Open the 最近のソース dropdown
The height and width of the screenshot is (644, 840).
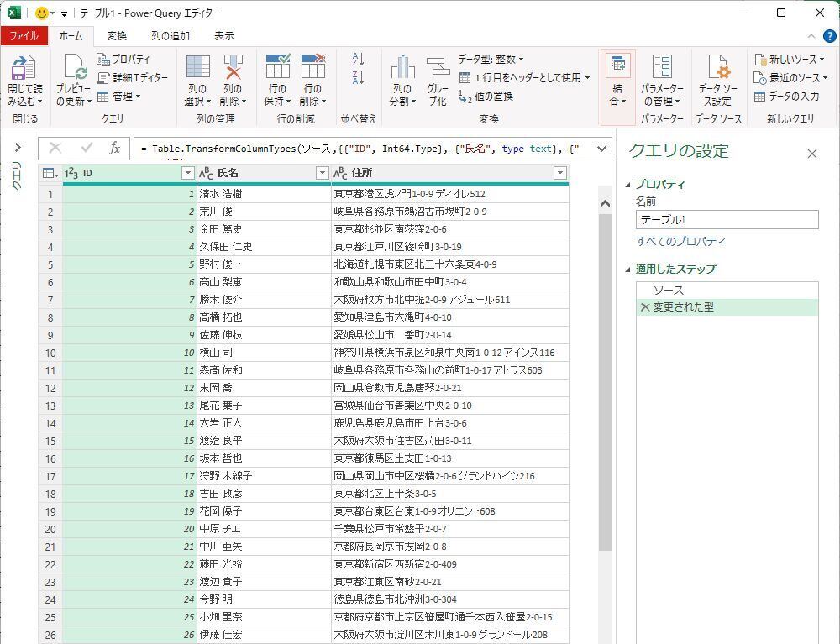(x=790, y=77)
